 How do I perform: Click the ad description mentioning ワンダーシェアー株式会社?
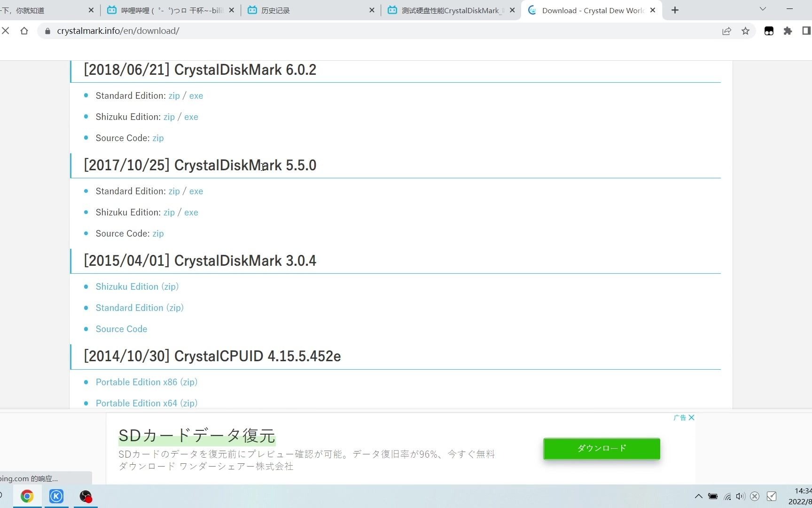[x=306, y=460]
